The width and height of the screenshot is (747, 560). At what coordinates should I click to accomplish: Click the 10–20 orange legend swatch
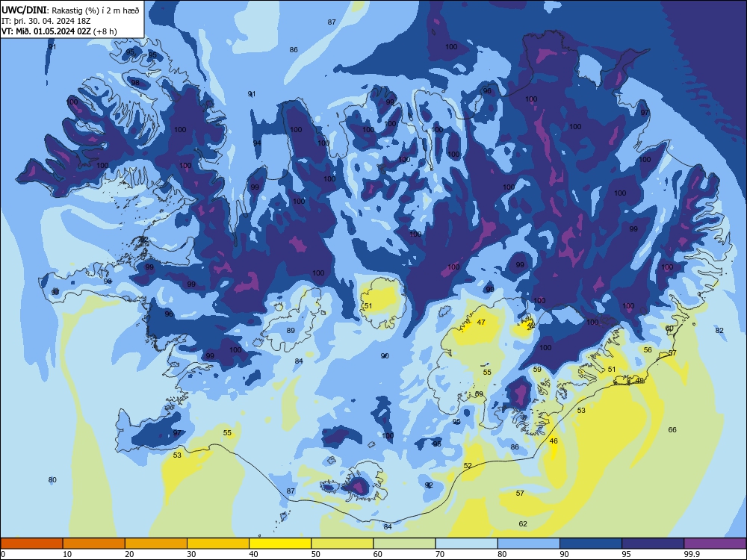click(94, 544)
